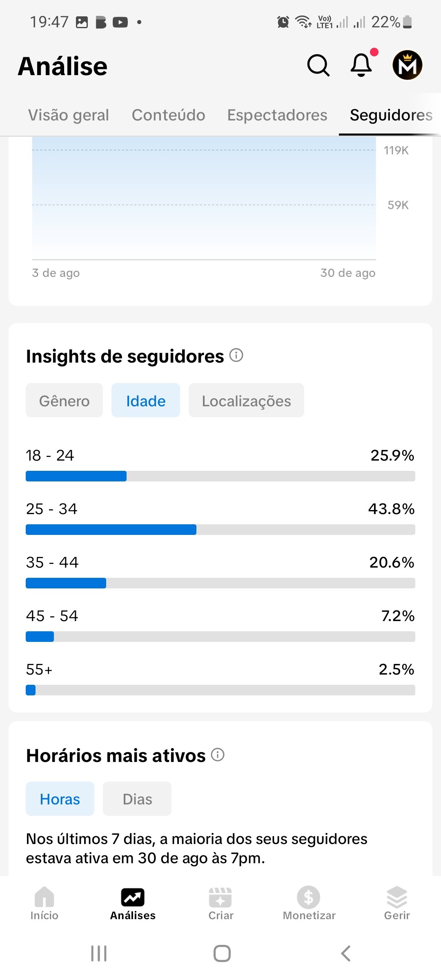Click the 25 - 34 age progress bar
The height and width of the screenshot is (980, 441).
pos(220,530)
